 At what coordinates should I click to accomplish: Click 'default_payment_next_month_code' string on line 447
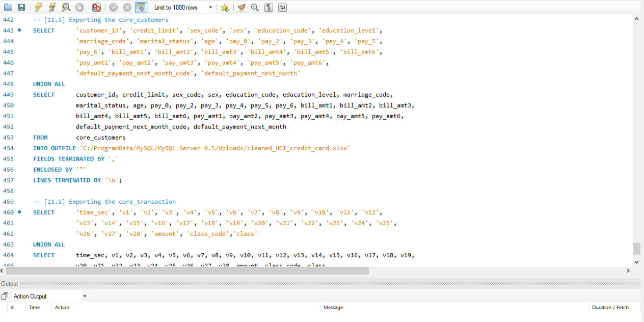pos(135,73)
